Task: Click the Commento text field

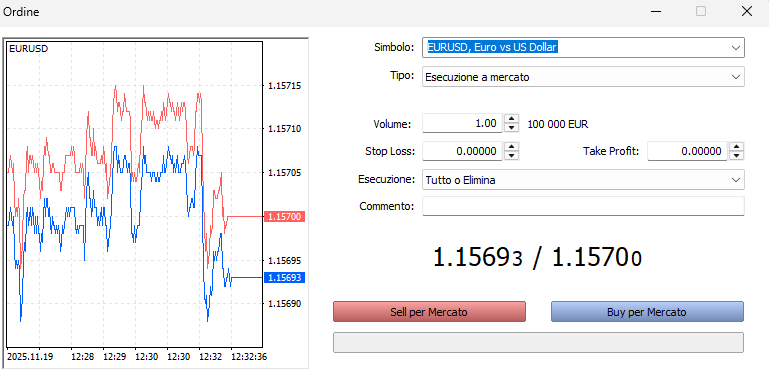Action: 583,206
